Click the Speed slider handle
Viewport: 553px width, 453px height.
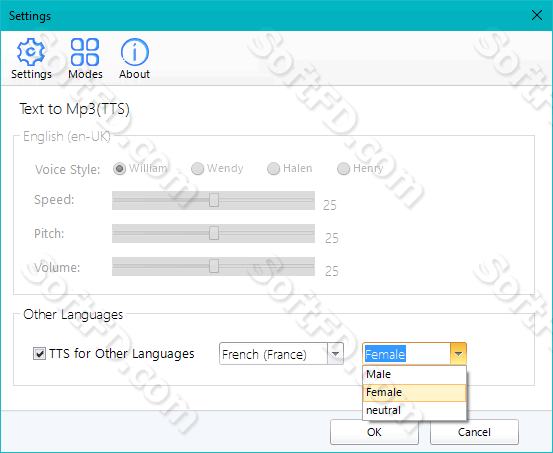[x=214, y=200]
